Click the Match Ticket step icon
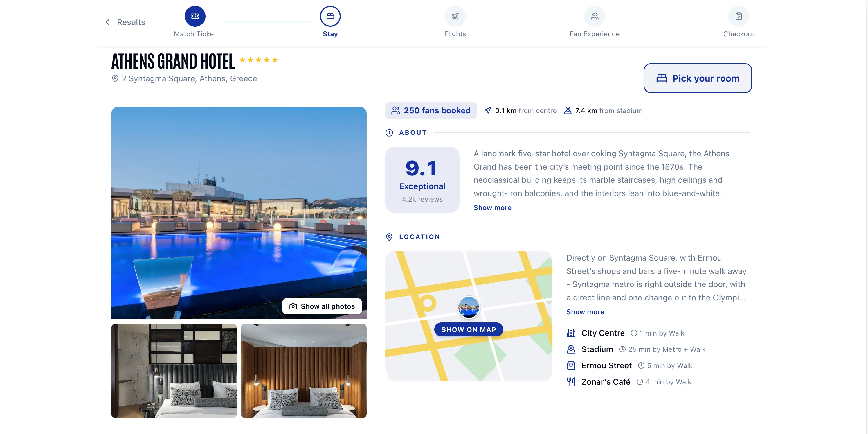This screenshot has width=868, height=434. coord(195,16)
